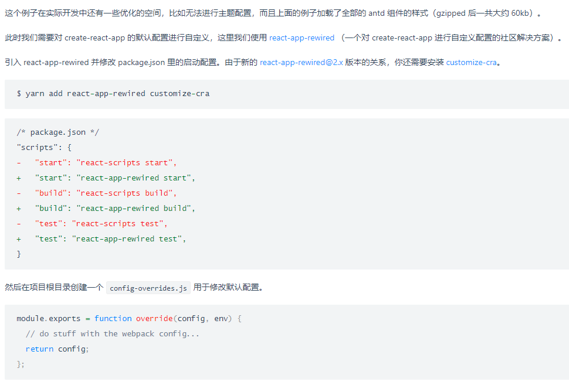Open the react-app-rewired@2.x link
The image size is (569, 392).
[x=301, y=62]
